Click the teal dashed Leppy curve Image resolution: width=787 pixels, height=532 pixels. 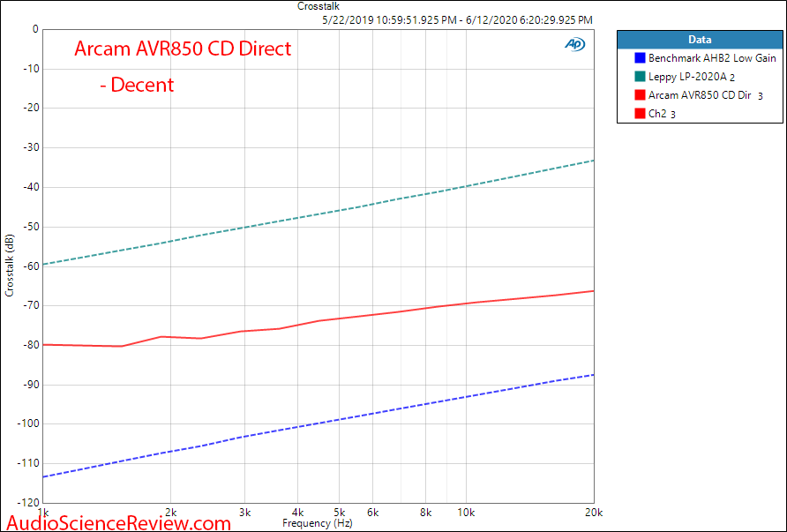(319, 214)
